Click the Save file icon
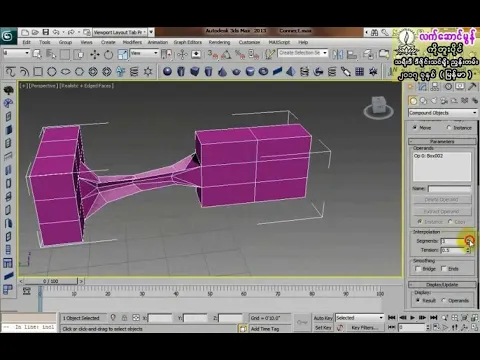 click(46, 32)
